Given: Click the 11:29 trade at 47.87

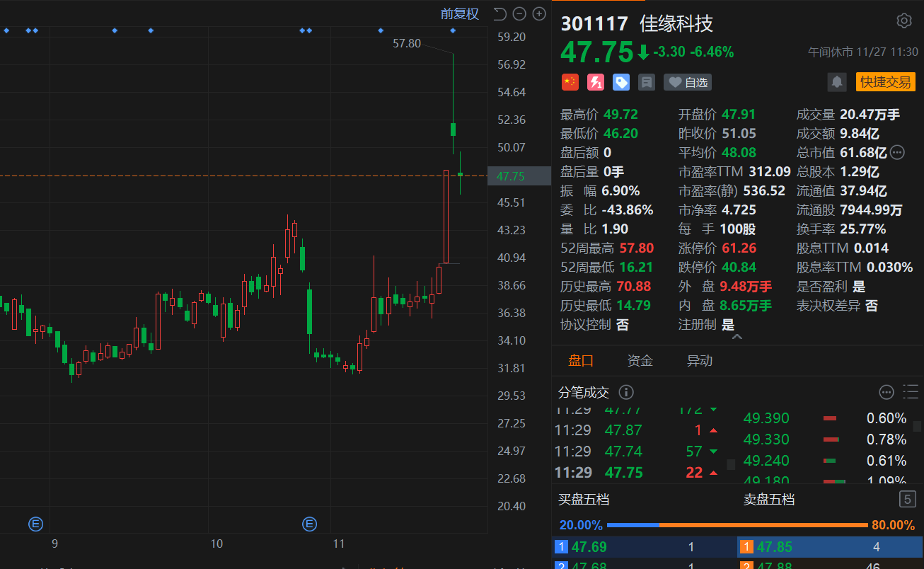Looking at the screenshot, I should point(638,430).
